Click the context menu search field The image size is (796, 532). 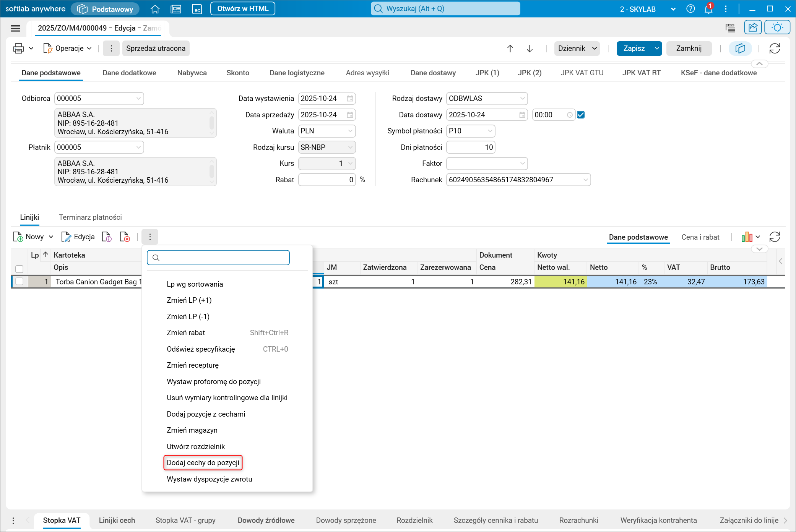[x=218, y=258]
